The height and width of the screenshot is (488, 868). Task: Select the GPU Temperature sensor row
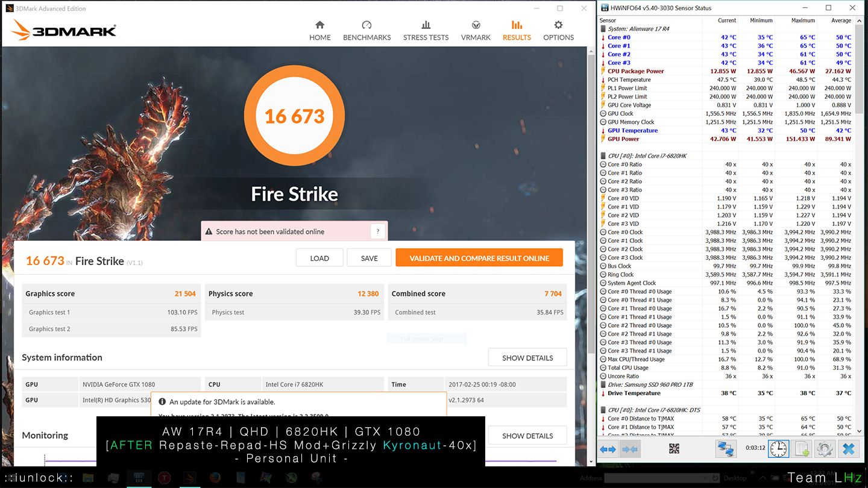point(726,130)
